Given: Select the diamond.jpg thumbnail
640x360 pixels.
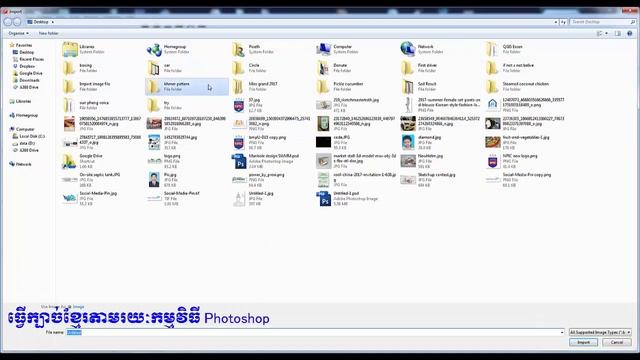Looking at the screenshot, I should [408, 142].
